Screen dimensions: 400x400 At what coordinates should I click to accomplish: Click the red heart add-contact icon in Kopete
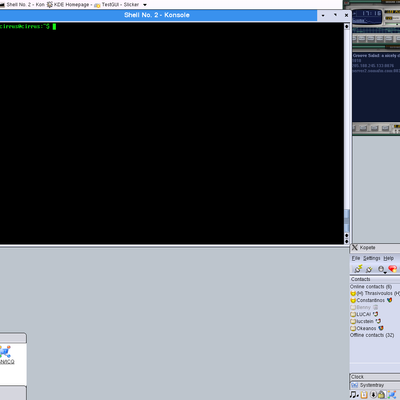393,269
